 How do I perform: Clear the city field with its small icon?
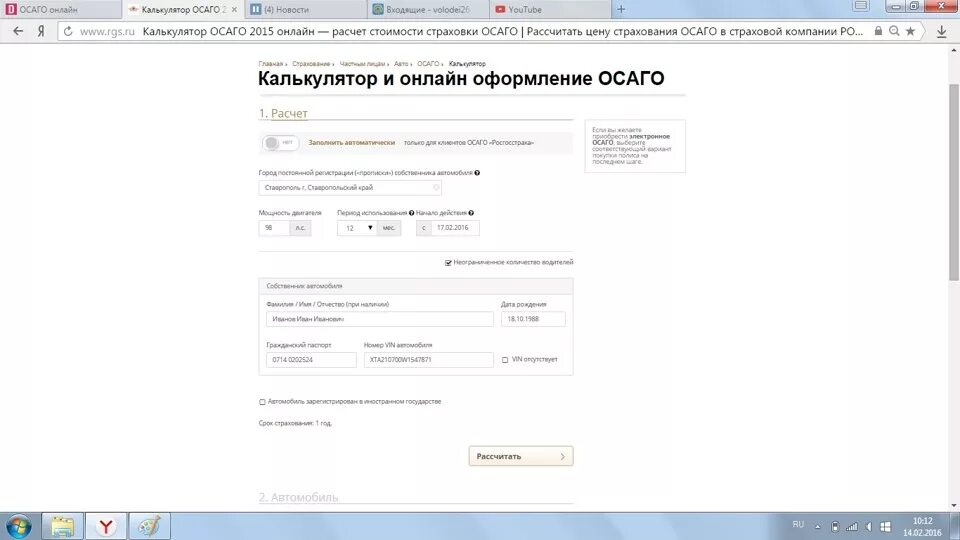tap(436, 187)
